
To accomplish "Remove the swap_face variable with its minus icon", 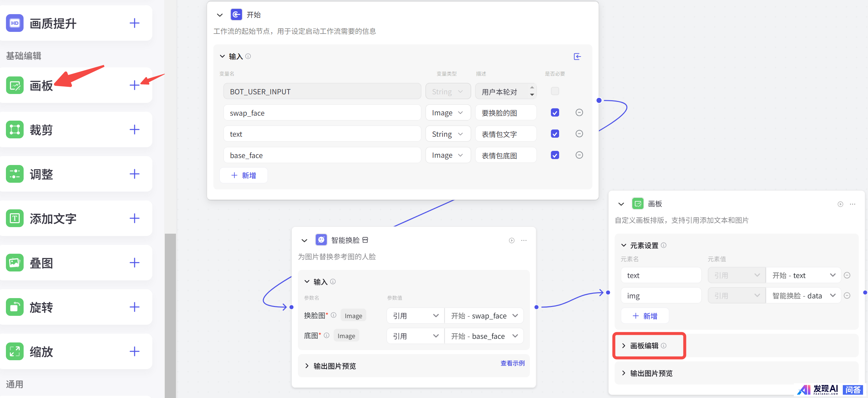I will point(579,113).
